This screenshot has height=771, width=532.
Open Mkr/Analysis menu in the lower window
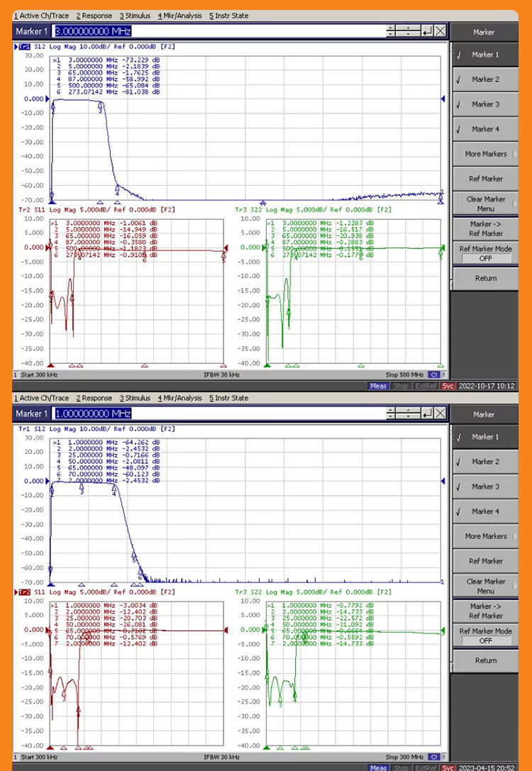coord(179,398)
